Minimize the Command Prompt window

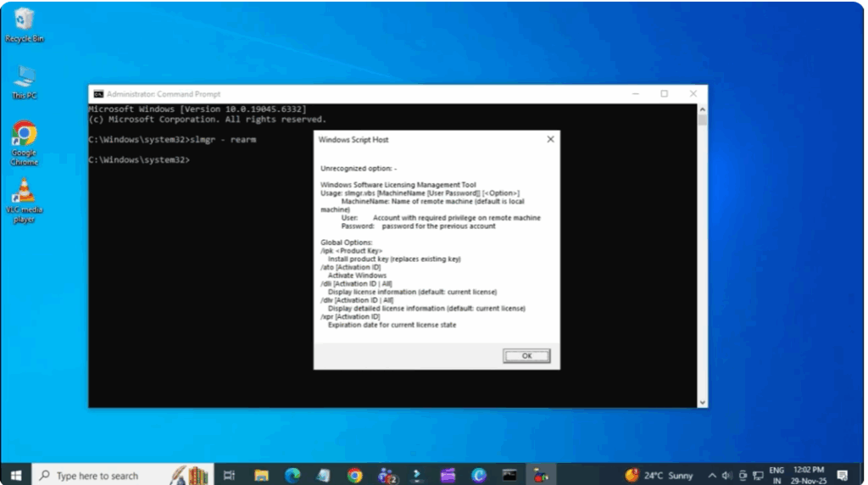[636, 94]
